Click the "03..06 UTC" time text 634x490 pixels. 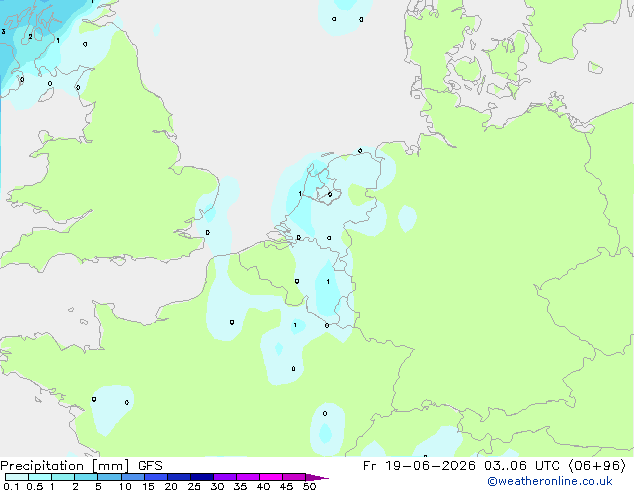(522, 466)
